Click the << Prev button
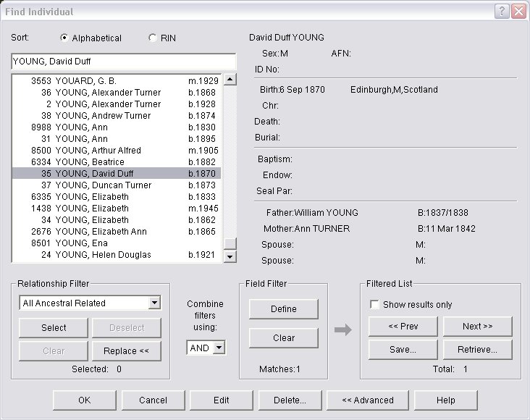 [403, 327]
